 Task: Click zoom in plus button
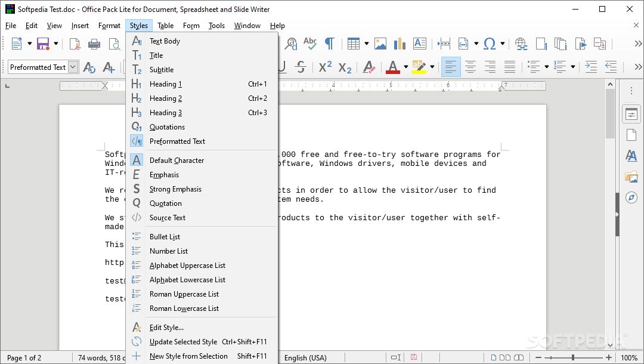tap(609, 357)
